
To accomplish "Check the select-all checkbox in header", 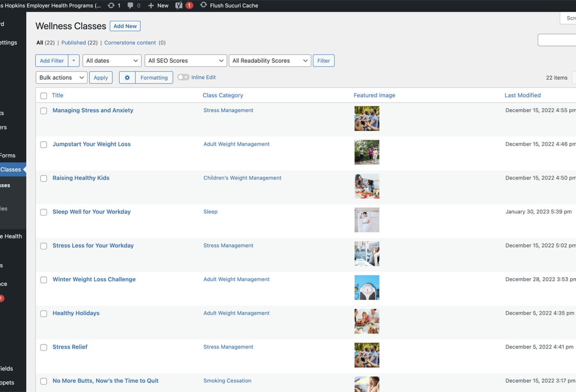I will pyautogui.click(x=43, y=96).
